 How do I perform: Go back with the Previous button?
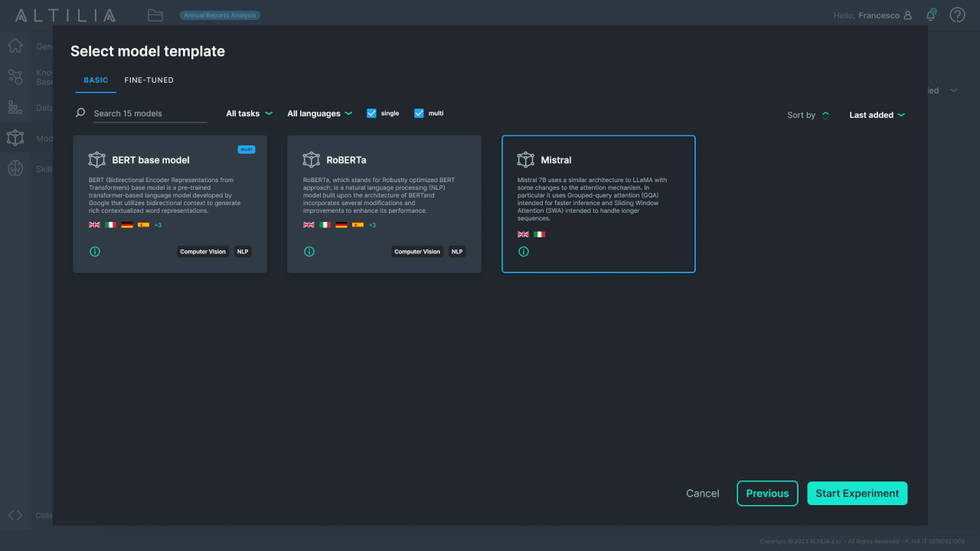point(767,494)
